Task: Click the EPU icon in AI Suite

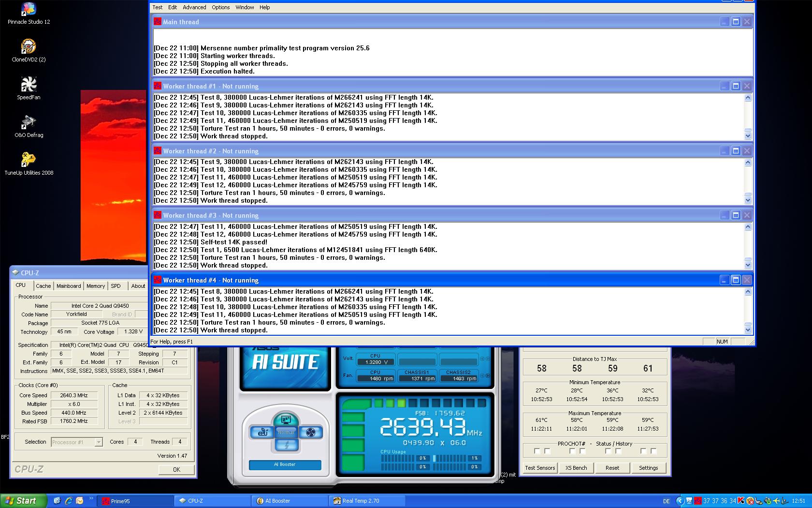Action: 262,432
